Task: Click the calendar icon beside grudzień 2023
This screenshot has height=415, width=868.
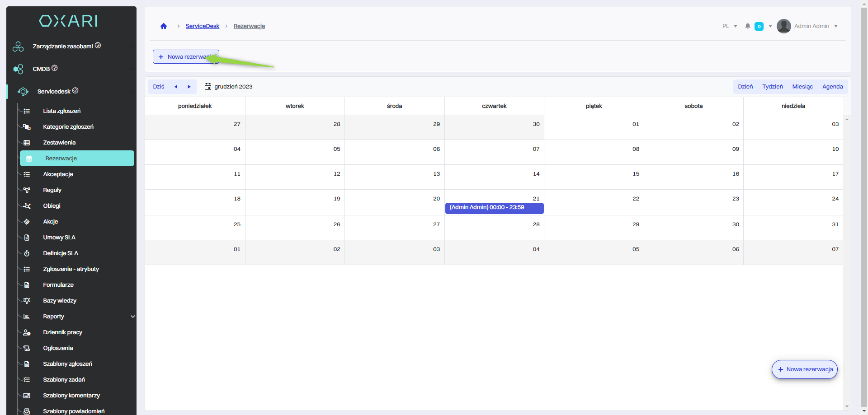Action: coord(208,87)
